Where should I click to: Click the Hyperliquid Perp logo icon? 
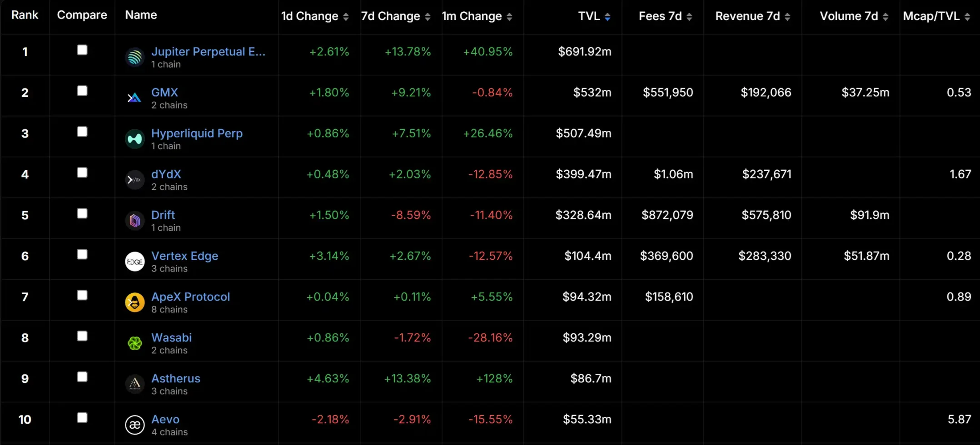134,139
